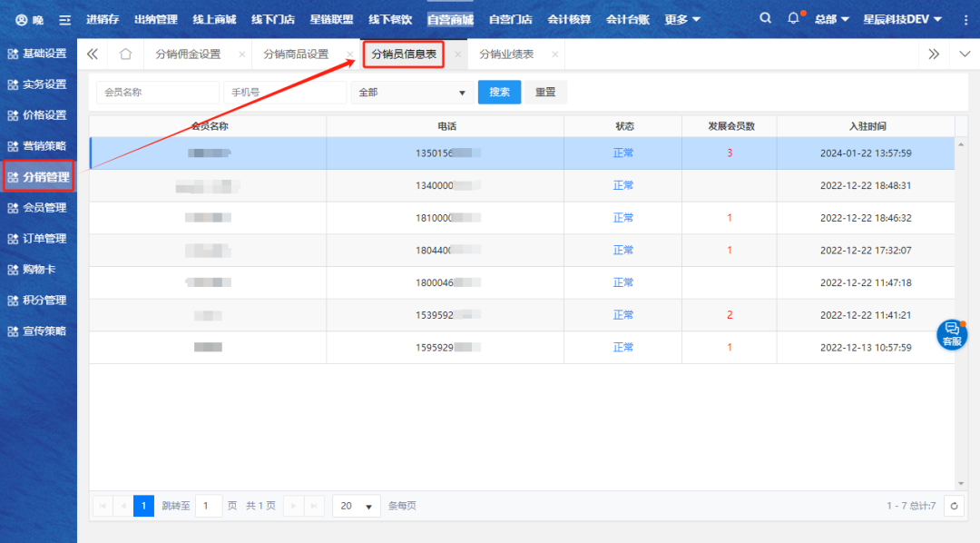Click the 搜索 button
980x543 pixels.
click(x=499, y=92)
